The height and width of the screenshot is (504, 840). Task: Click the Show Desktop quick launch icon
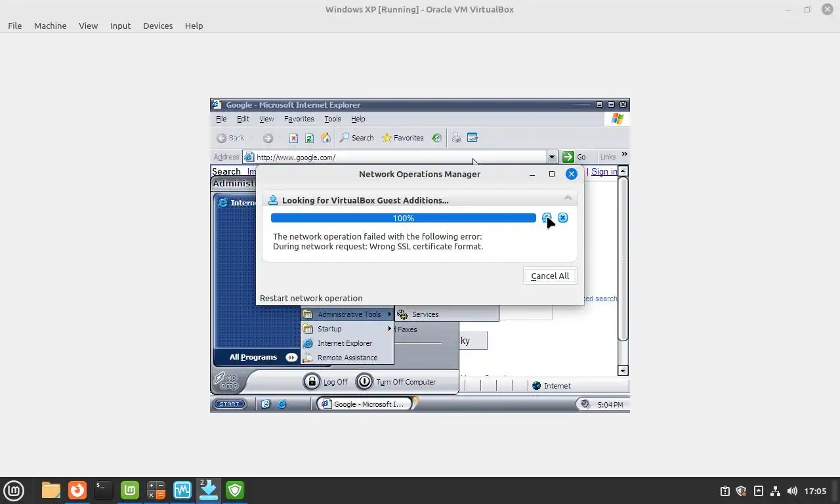coord(266,404)
